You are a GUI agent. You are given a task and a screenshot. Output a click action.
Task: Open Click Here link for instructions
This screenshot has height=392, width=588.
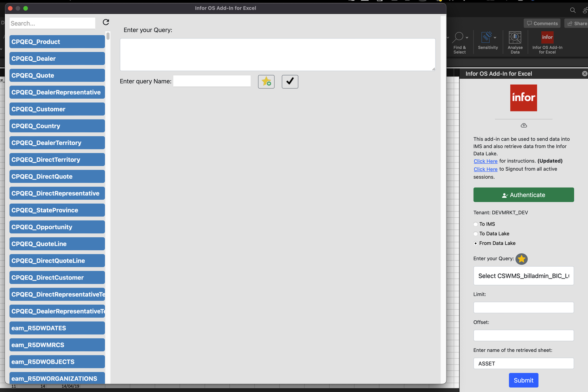click(485, 161)
